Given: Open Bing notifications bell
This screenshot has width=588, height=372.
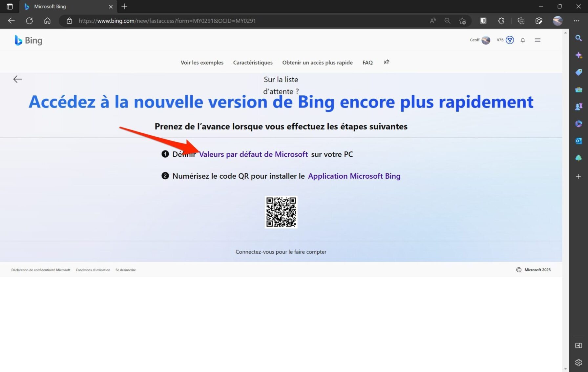Looking at the screenshot, I should click(523, 40).
